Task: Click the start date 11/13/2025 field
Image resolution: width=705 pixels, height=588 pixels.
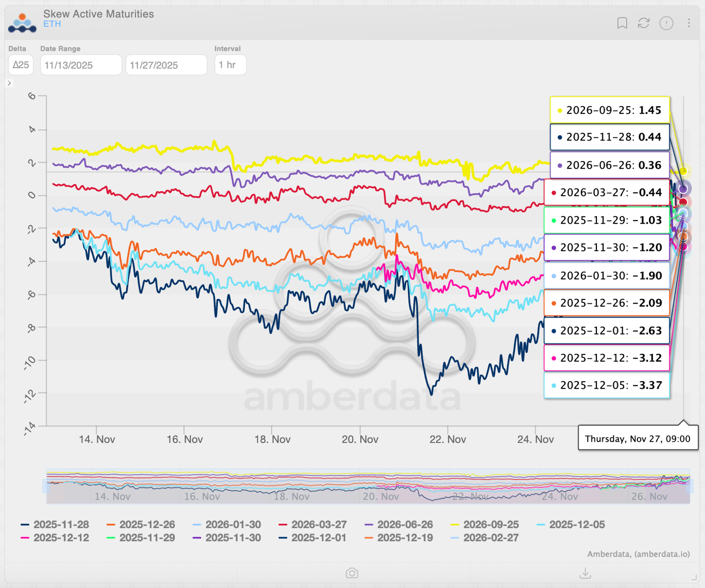Action: 81,65
